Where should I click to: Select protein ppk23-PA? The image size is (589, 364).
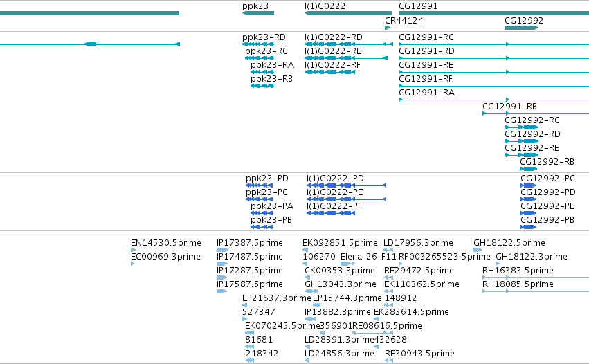(262, 213)
